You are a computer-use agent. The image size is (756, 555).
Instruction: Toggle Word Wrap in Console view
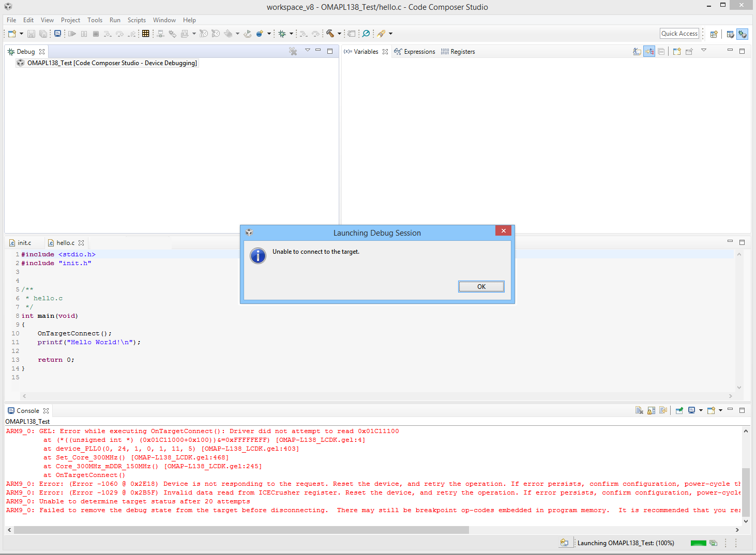pyautogui.click(x=663, y=411)
